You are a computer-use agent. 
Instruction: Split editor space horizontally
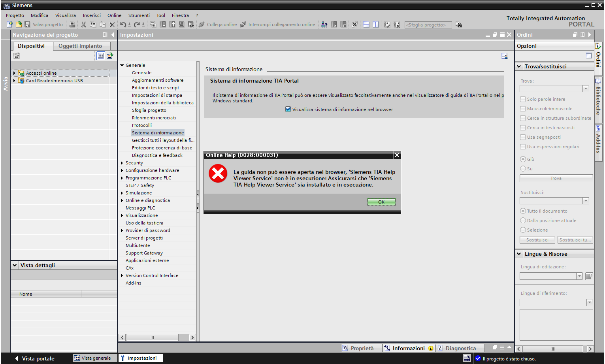[x=366, y=25]
